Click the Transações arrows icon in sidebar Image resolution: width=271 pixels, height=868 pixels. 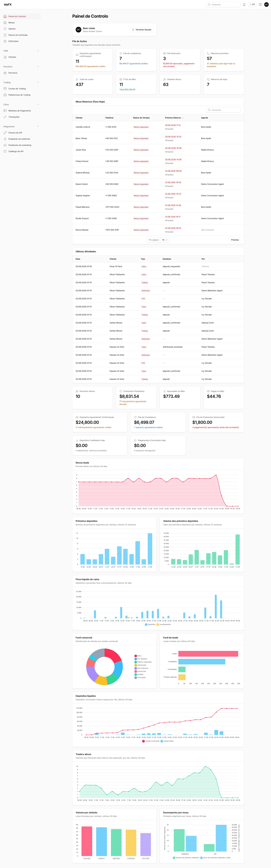pyautogui.click(x=5, y=117)
